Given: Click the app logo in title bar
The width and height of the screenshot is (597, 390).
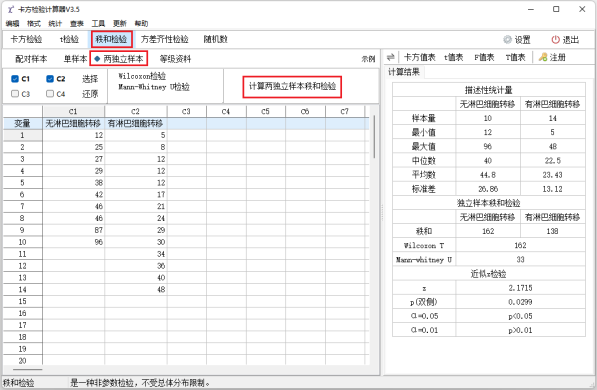Looking at the screenshot, I should point(10,9).
